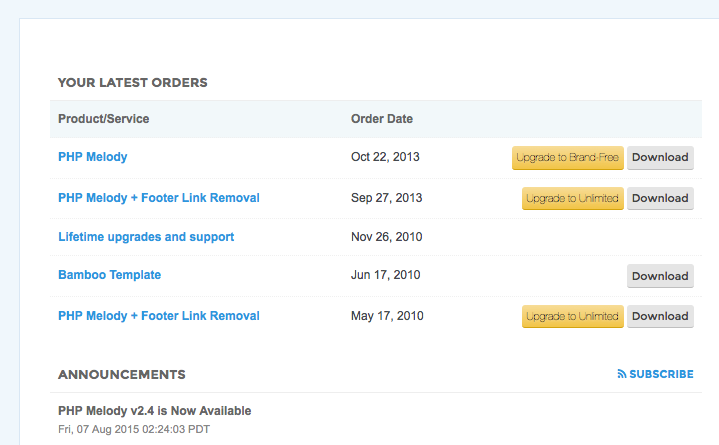Download the Bamboo Template
This screenshot has width=719, height=445.
click(660, 276)
